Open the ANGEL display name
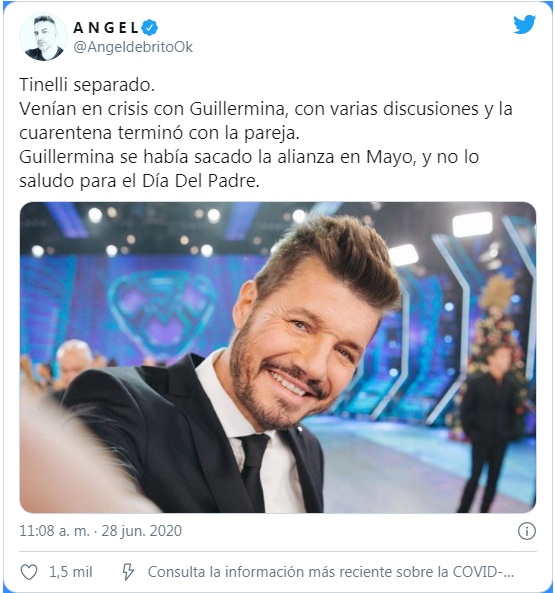 click(106, 27)
